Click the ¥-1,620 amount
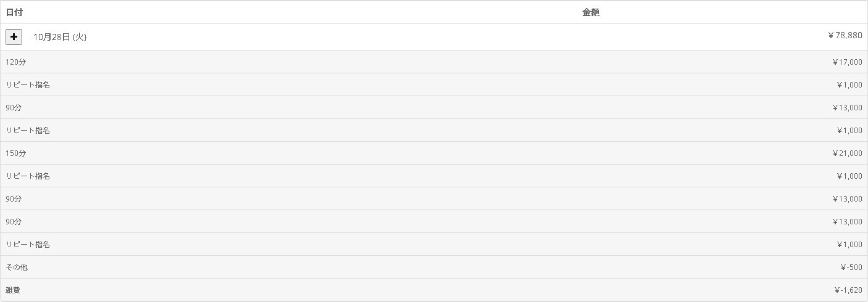 [x=848, y=290]
